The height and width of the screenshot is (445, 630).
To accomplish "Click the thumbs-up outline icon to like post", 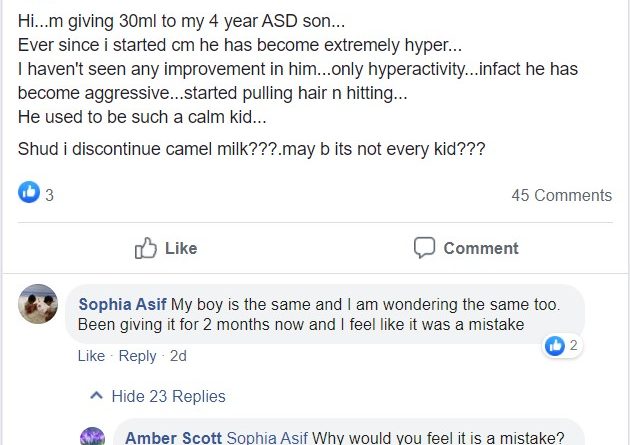I will coord(146,248).
